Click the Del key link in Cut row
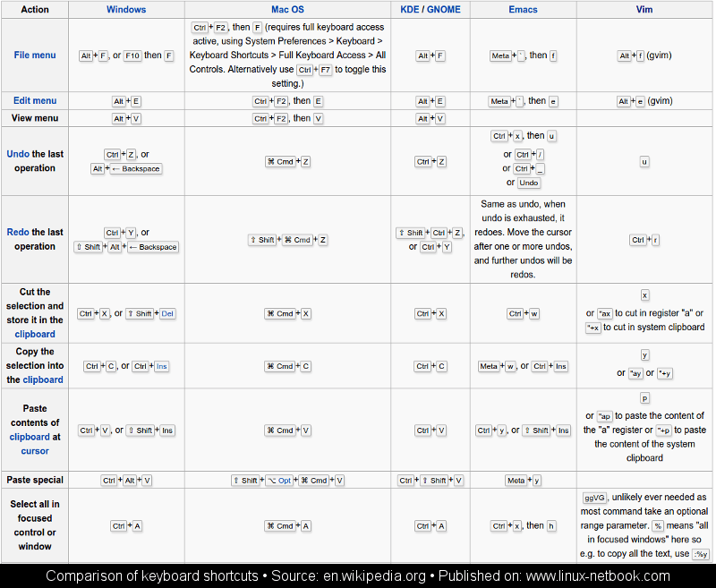 click(167, 313)
